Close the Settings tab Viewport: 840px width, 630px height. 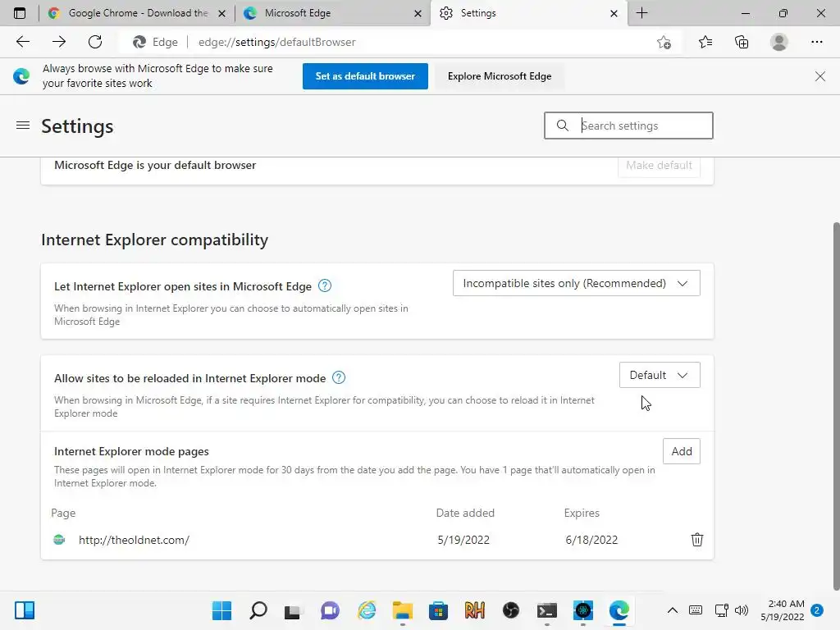coord(614,13)
